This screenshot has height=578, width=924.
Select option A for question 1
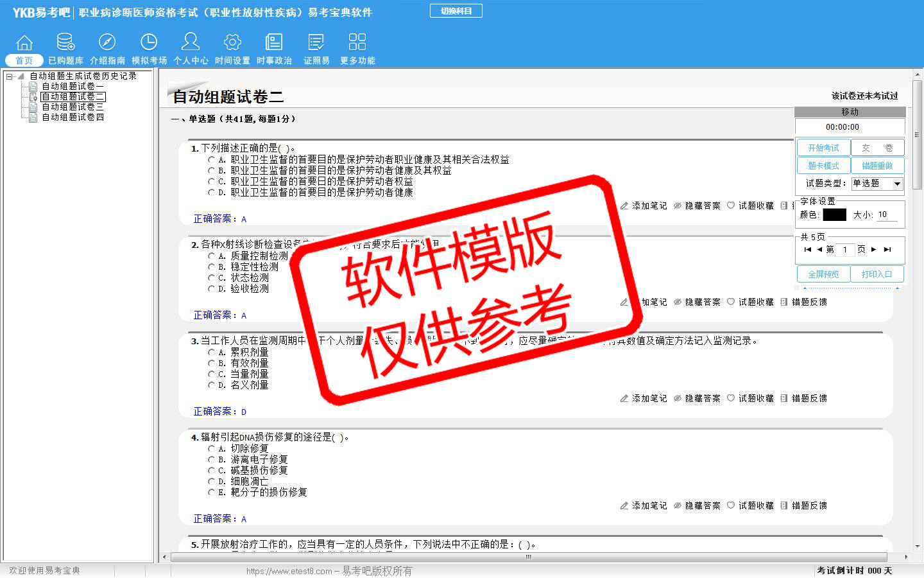(211, 159)
